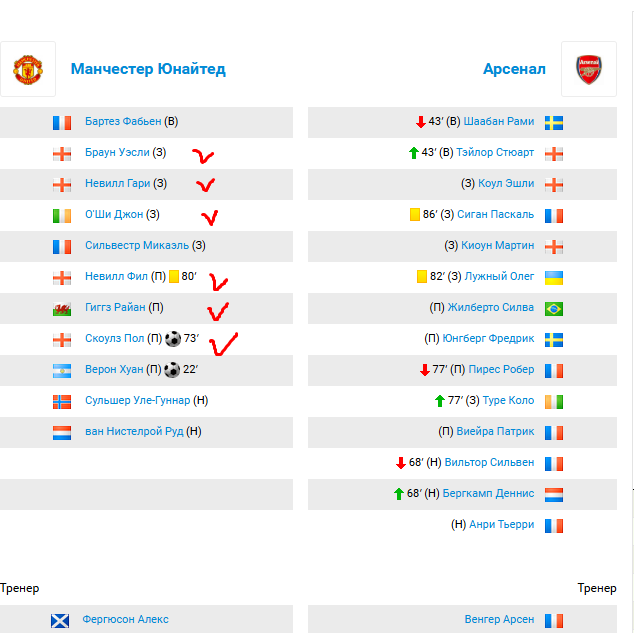Click the Manchester United club crest

[x=28, y=70]
